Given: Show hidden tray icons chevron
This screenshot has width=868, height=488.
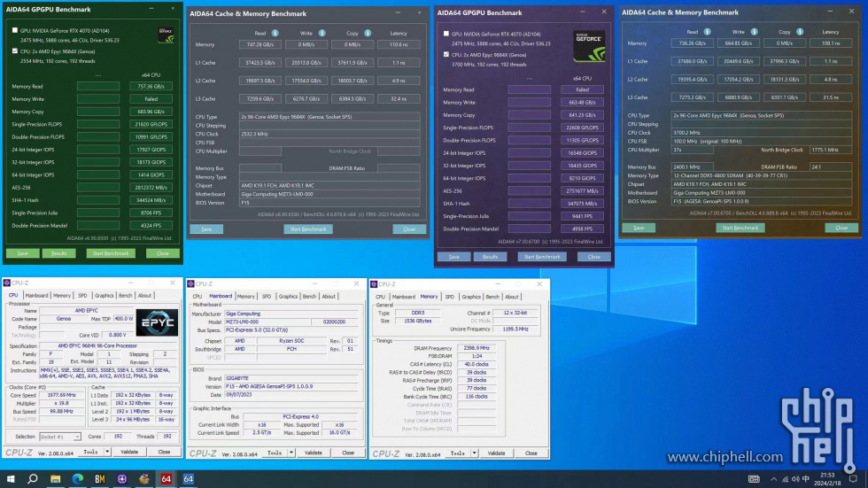Looking at the screenshot, I should [x=773, y=479].
